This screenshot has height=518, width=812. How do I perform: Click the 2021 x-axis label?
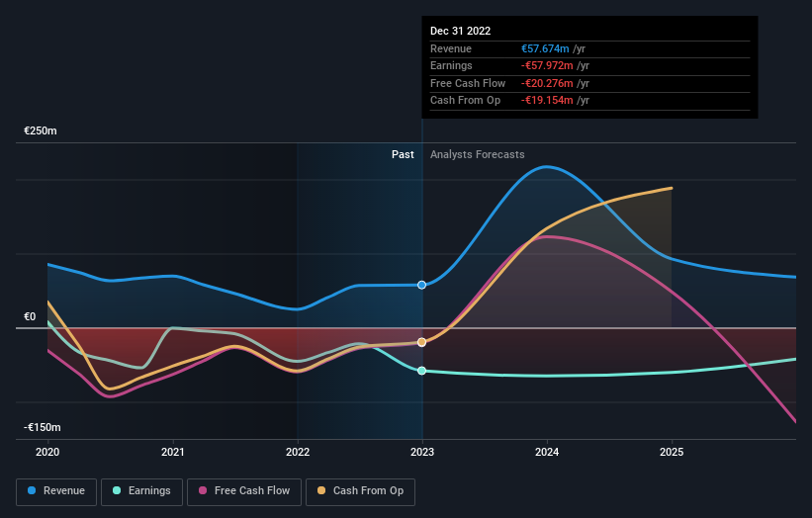tap(172, 453)
